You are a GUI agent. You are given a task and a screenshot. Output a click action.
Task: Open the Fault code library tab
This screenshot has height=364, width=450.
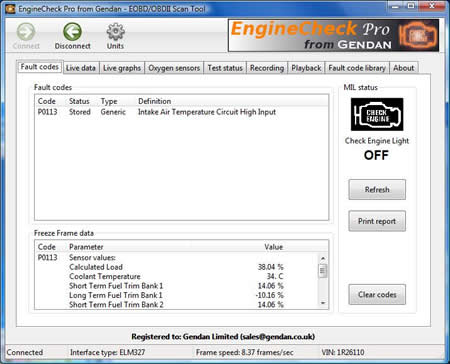click(357, 68)
